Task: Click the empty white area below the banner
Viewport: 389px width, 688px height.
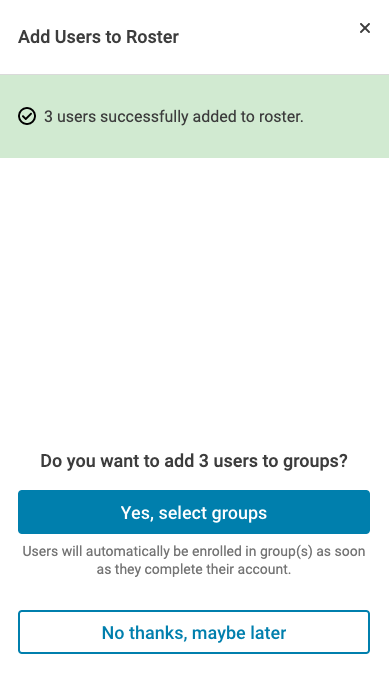Action: click(x=194, y=298)
